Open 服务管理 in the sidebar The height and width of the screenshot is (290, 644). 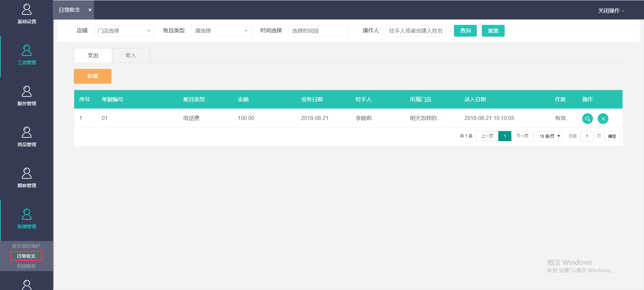[x=27, y=96]
